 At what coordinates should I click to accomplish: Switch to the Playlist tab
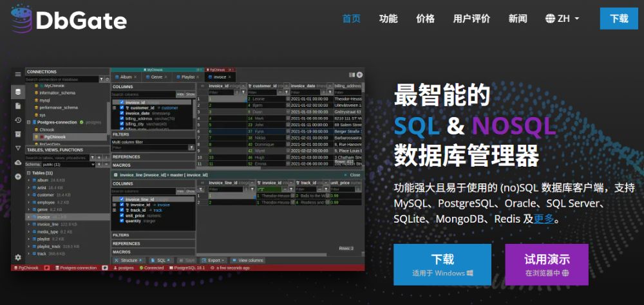pos(187,77)
